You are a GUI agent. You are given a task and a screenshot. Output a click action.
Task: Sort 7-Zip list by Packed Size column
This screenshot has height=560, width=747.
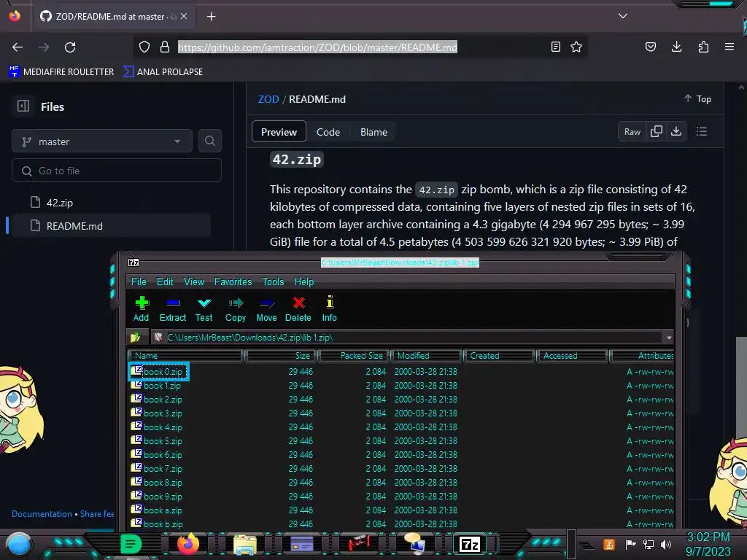click(x=354, y=356)
